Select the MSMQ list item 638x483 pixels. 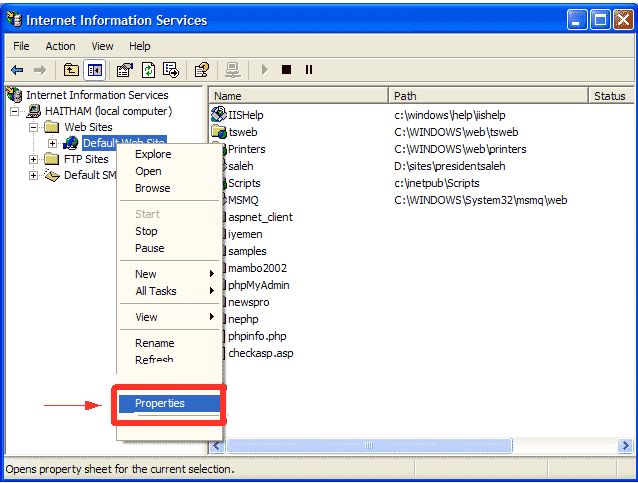coord(243,200)
